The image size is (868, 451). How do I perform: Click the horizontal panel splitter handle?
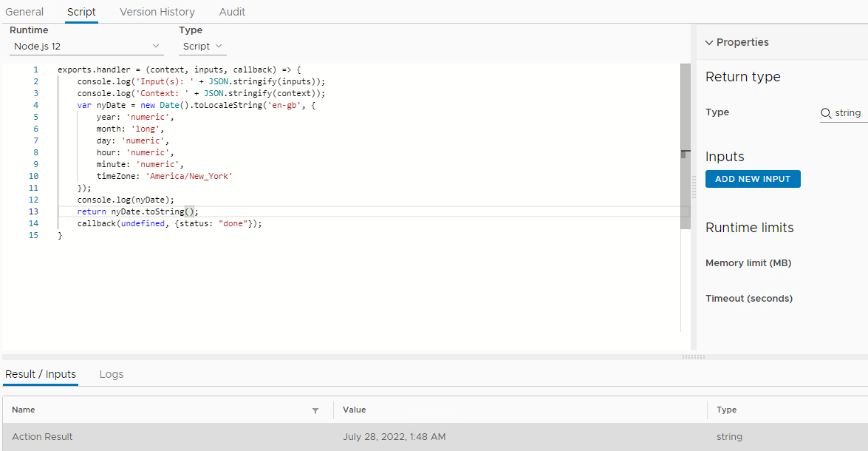coord(694,357)
